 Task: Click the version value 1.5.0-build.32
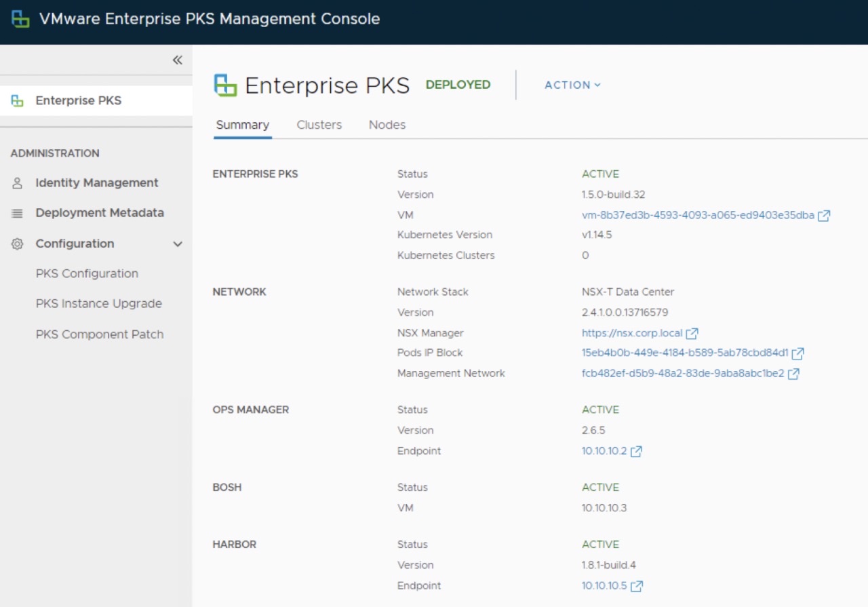pyautogui.click(x=613, y=195)
